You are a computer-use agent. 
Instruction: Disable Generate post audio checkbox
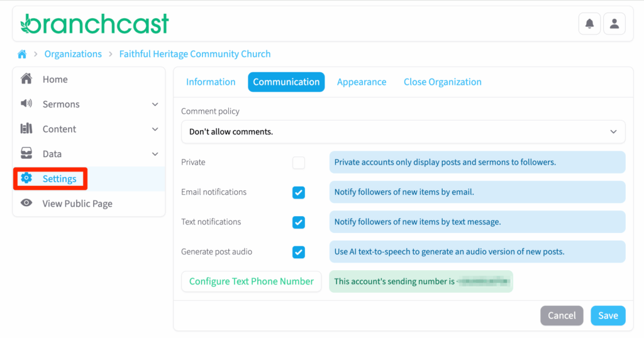[x=299, y=252]
